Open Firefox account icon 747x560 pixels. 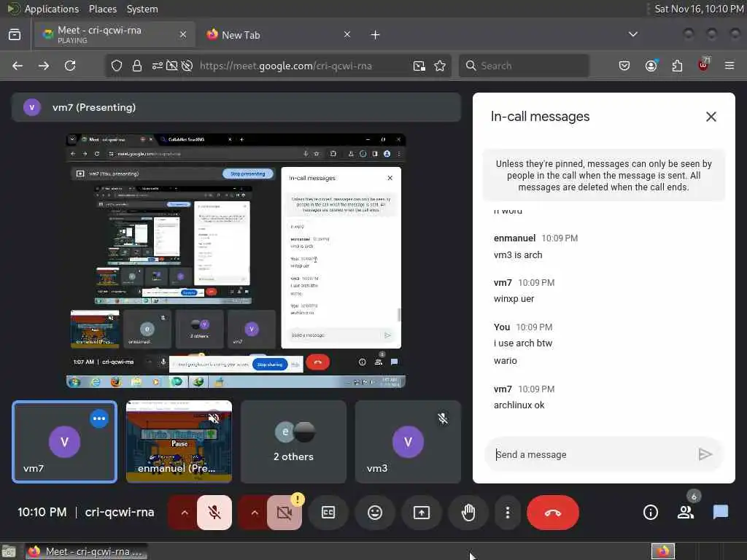[x=651, y=66]
